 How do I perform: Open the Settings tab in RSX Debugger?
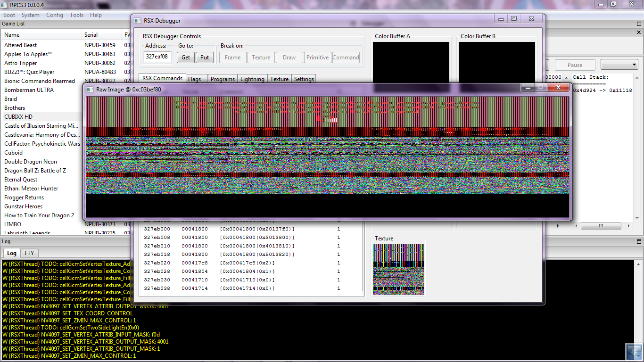[304, 79]
